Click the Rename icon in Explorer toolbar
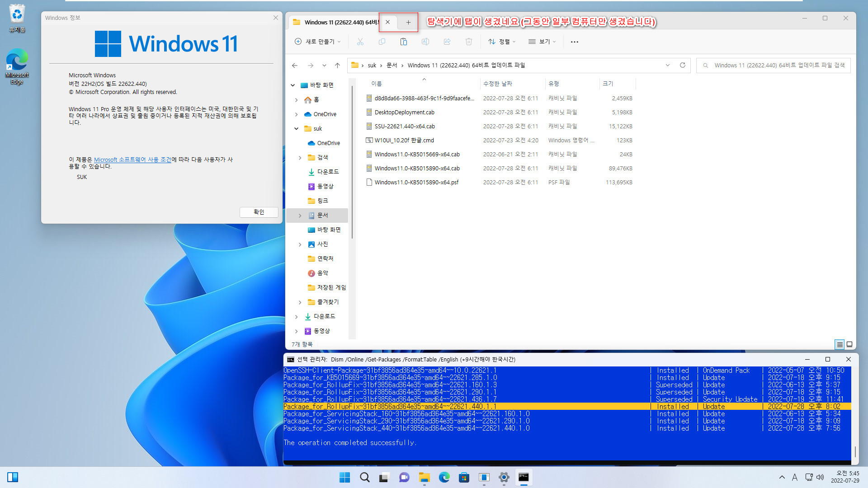The image size is (868, 488). pyautogui.click(x=425, y=42)
